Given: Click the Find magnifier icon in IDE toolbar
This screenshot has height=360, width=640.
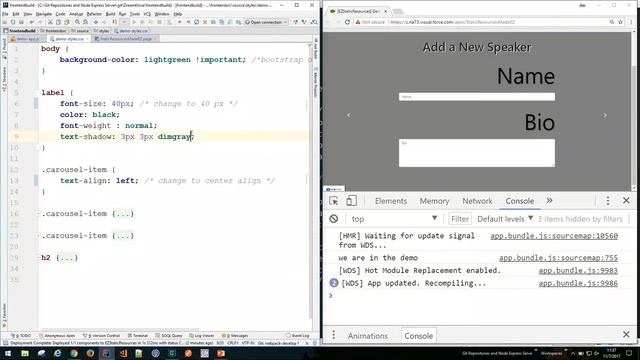Looking at the screenshot, I should click(77, 22).
